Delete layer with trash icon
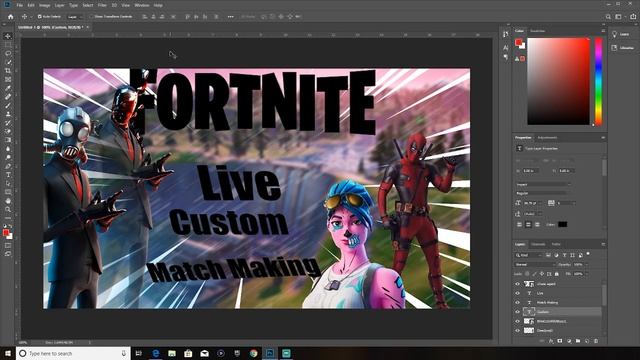Image resolution: width=640 pixels, height=360 pixels. click(x=596, y=341)
